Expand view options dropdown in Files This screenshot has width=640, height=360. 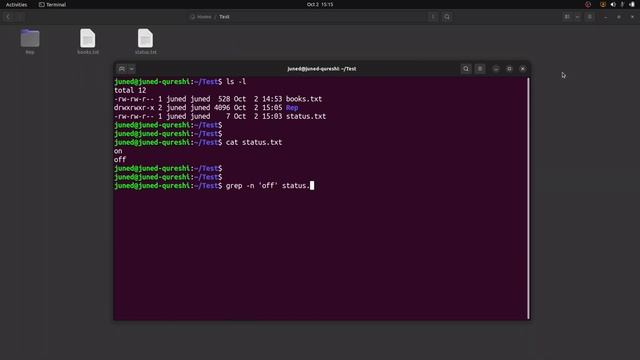click(577, 17)
